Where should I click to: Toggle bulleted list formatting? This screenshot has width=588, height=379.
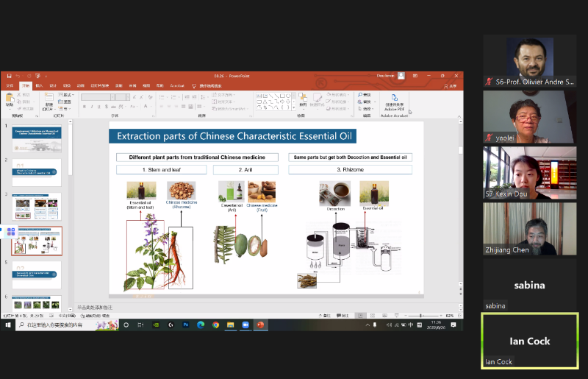[x=162, y=97]
